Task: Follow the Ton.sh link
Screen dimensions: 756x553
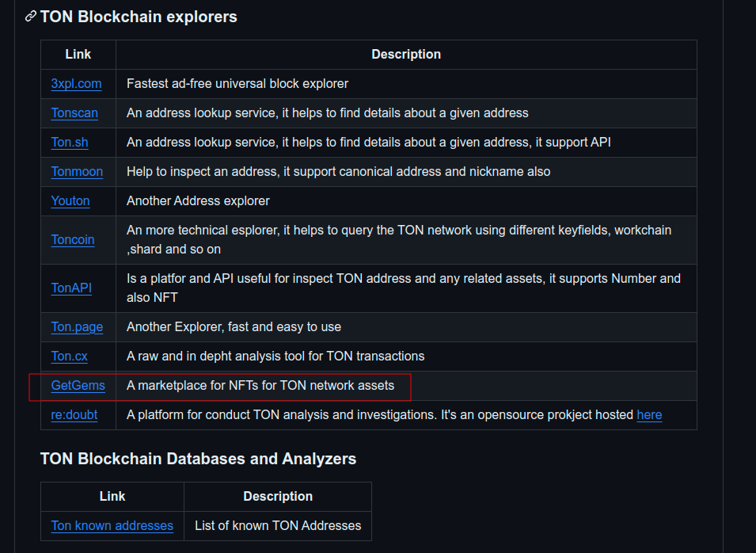Action: click(x=70, y=143)
